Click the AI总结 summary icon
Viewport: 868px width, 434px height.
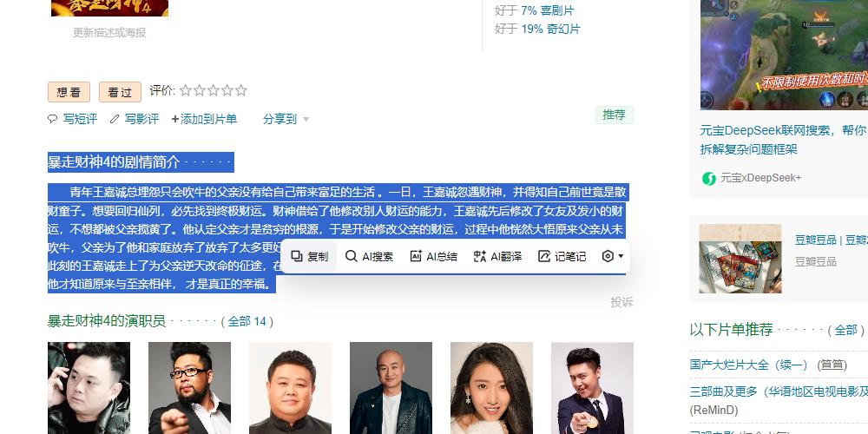tap(416, 256)
